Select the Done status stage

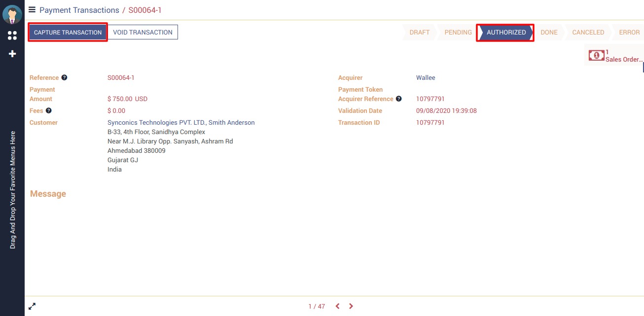(549, 33)
